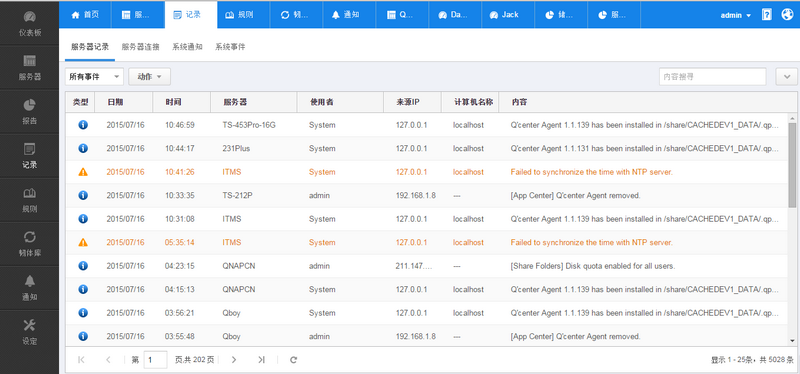Click the globe language icon
The height and width of the screenshot is (374, 800).
click(787, 15)
